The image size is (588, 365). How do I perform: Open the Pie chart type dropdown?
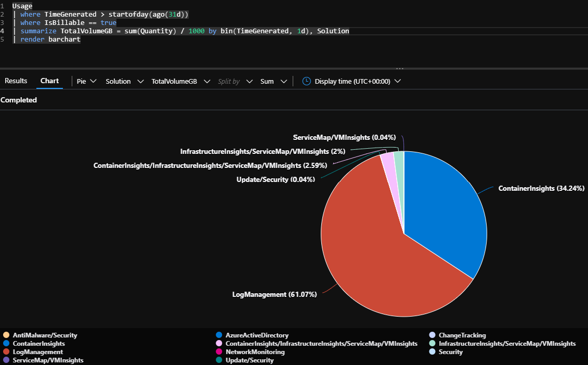pos(86,81)
